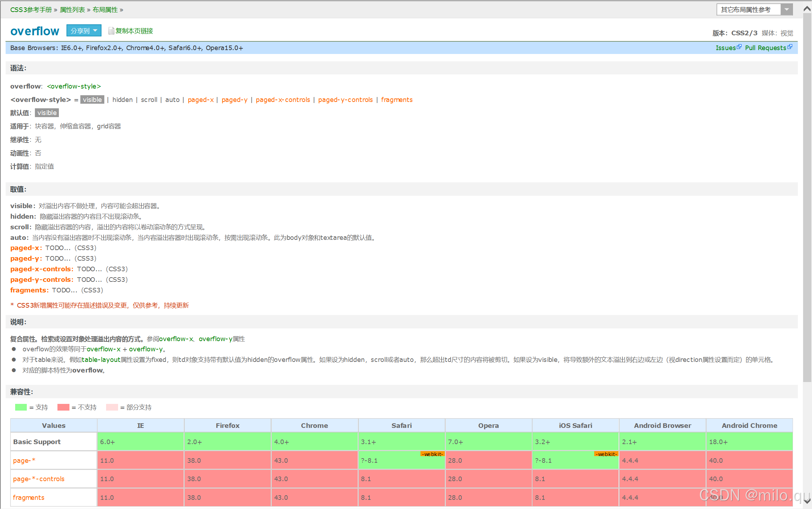Click paged-x-controls in the syntax line
This screenshot has height=509, width=812.
283,100
